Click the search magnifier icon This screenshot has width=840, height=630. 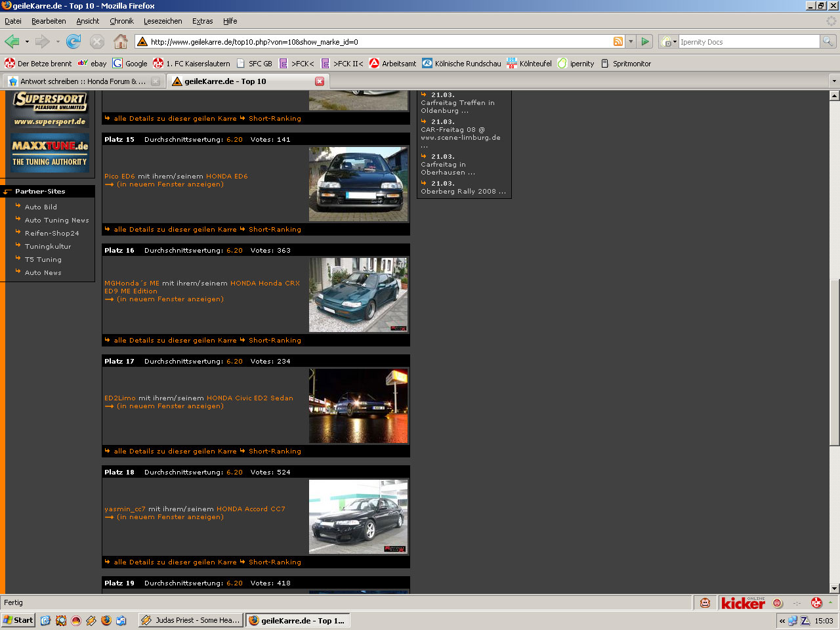tap(828, 41)
